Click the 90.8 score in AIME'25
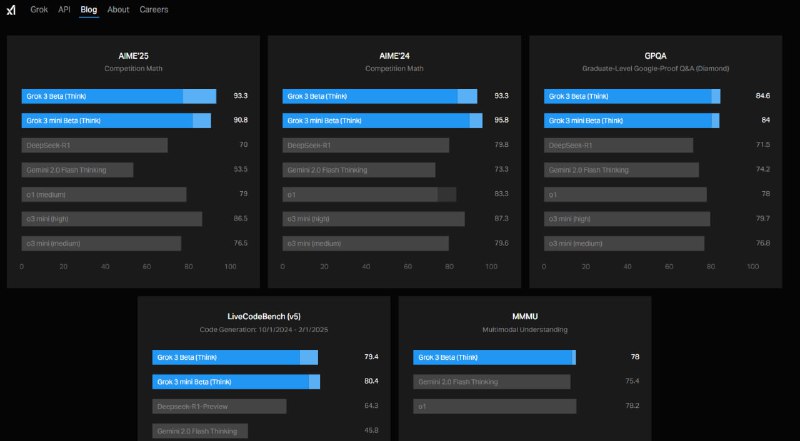Screen dimensions: 800x441 pos(241,120)
